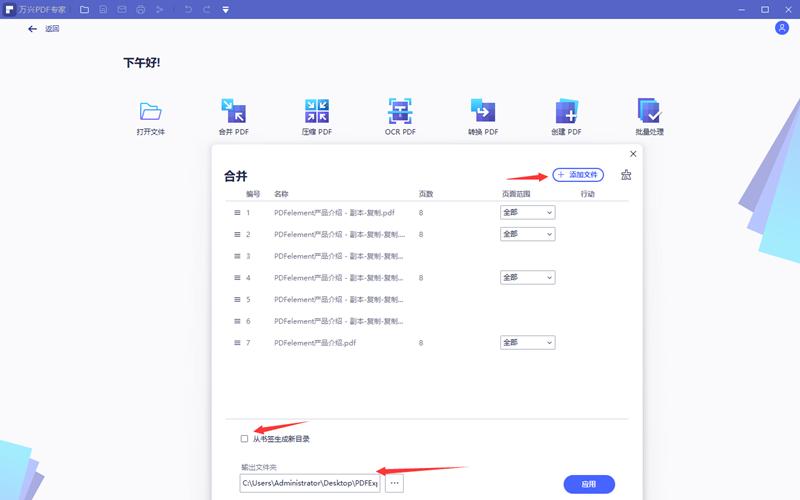Image resolution: width=800 pixels, height=500 pixels.
Task: Click the Open File (打开文件) folder icon
Action: [x=151, y=111]
